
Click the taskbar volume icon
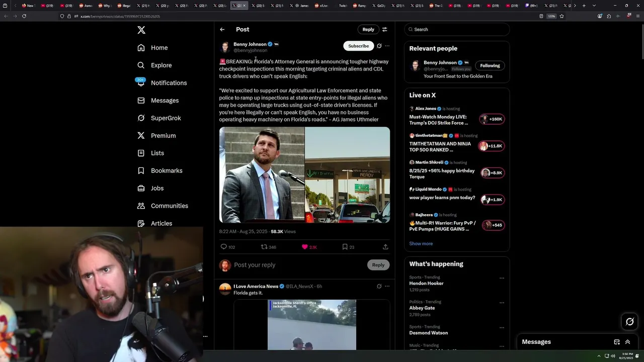(x=613, y=356)
